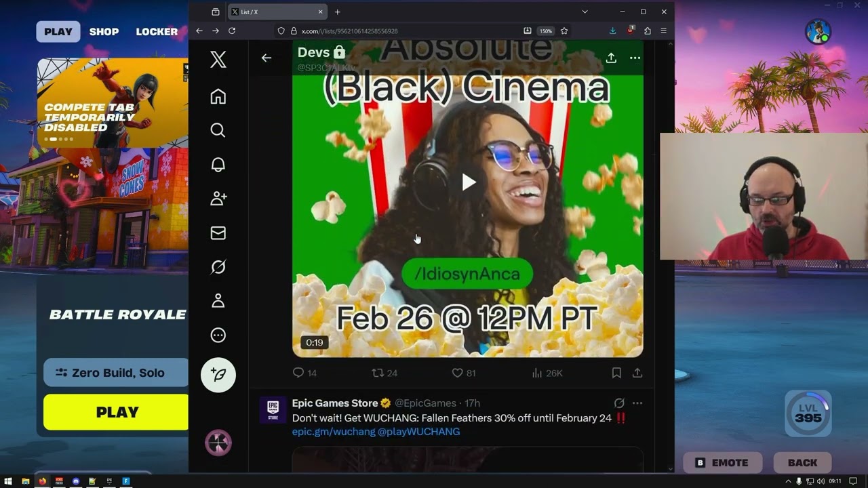The image size is (868, 488).
Task: Reply to the post with 14 comments
Action: point(304,373)
